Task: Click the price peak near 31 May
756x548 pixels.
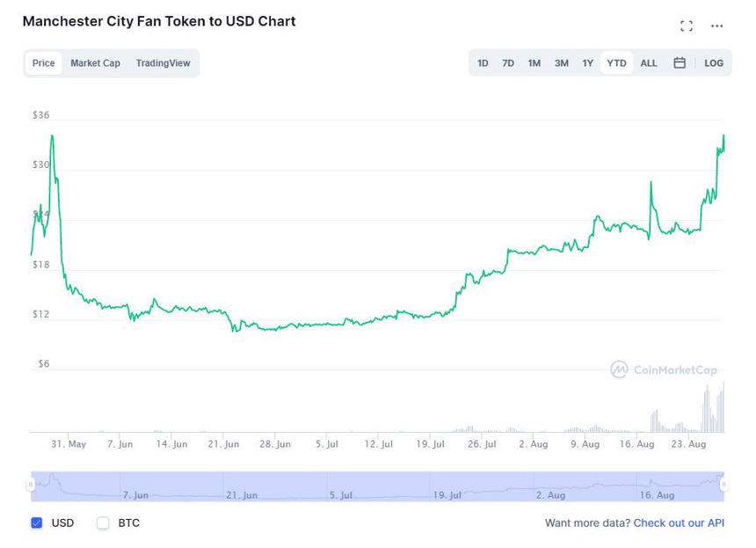Action: coord(53,136)
